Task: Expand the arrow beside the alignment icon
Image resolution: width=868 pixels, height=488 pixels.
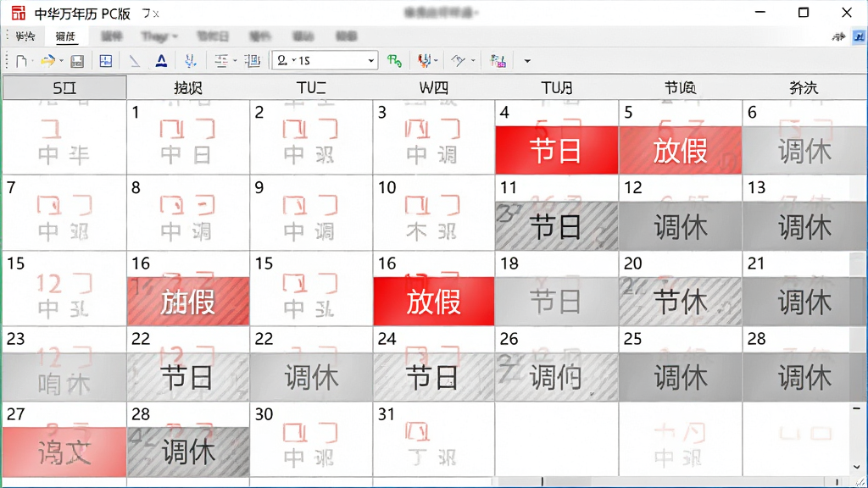Action: coord(235,61)
